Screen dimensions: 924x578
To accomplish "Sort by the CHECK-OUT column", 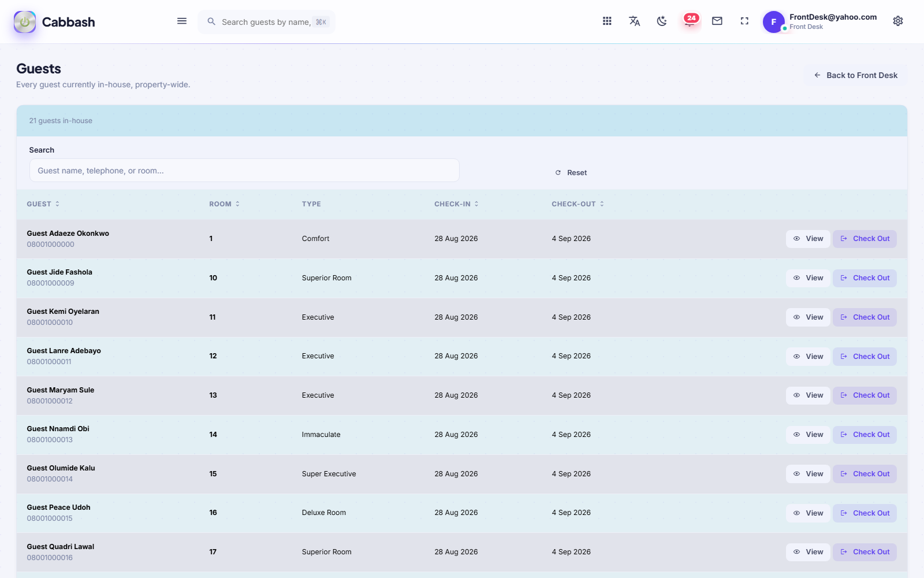I will click(578, 204).
